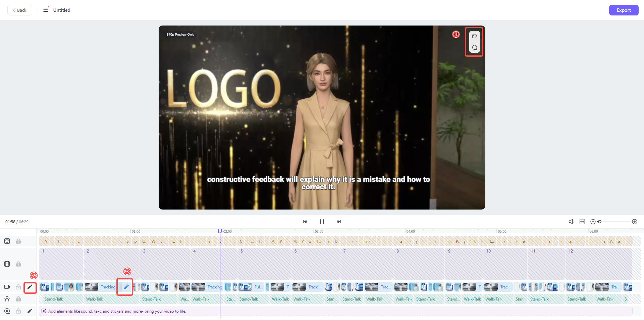Select scene 10 on the timeline

click(x=505, y=264)
